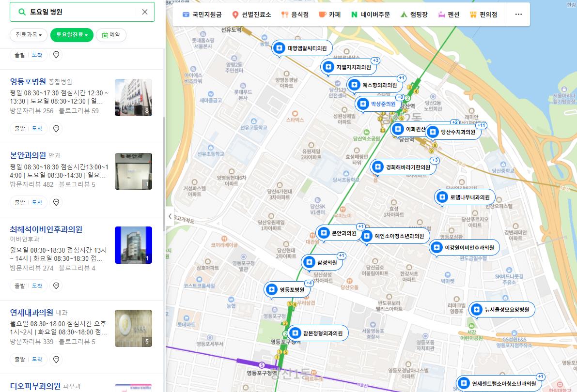Image resolution: width=577 pixels, height=392 pixels.
Task: Click the location pin icon for 본안과의원
Action: (x=56, y=202)
